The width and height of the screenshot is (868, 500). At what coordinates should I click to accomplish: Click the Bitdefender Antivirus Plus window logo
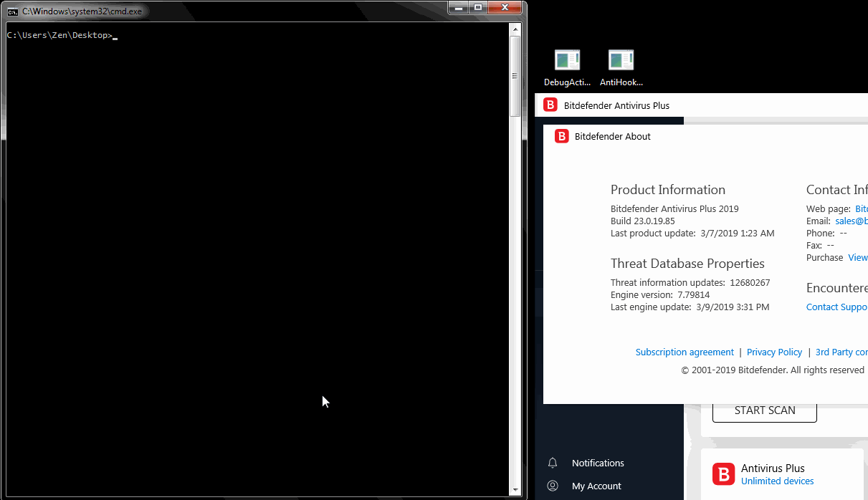(550, 105)
